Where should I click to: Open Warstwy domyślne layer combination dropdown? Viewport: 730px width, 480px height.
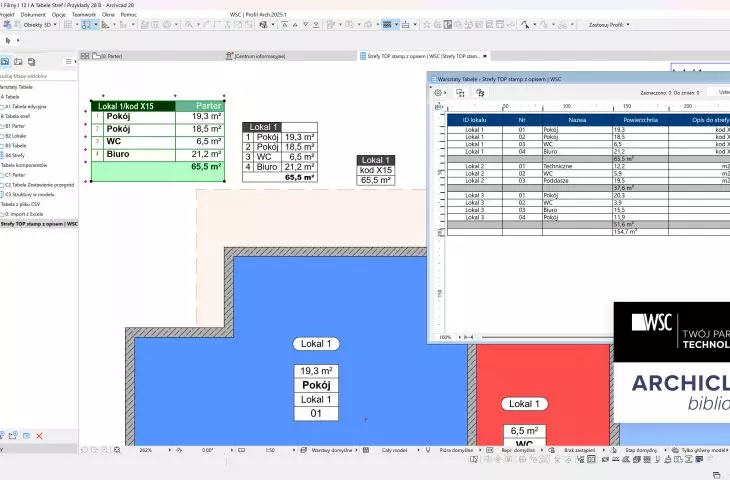pos(331,450)
